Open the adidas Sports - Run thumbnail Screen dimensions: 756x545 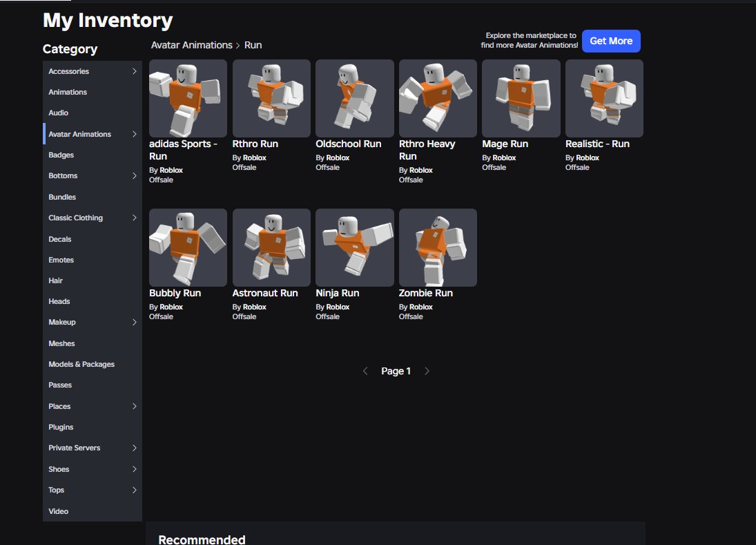click(x=188, y=98)
